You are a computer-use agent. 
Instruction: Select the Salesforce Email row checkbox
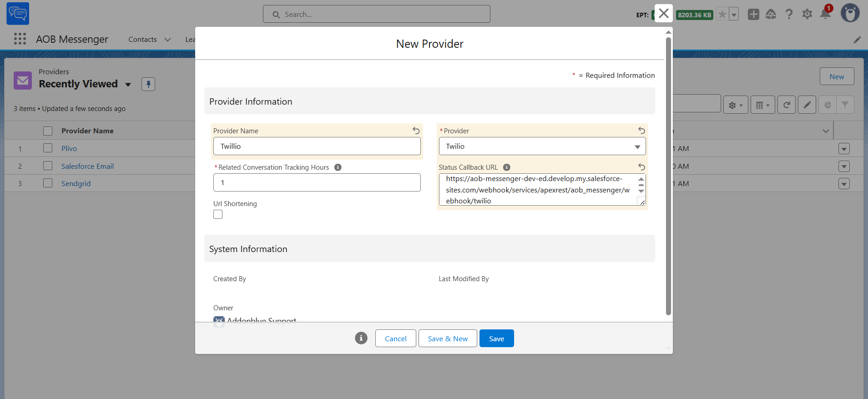(x=48, y=166)
